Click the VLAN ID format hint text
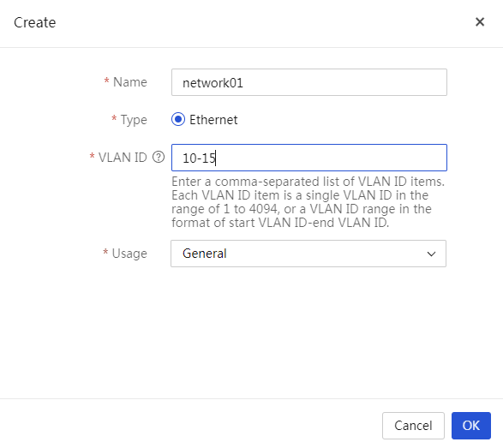 [x=308, y=202]
